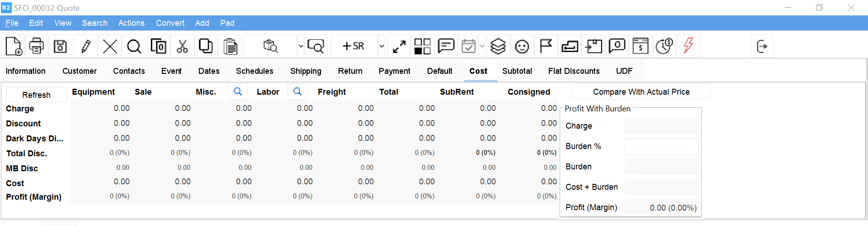Screen dimensions: 868x226
Task: Click the speech bubble with O icon
Action: click(617, 46)
